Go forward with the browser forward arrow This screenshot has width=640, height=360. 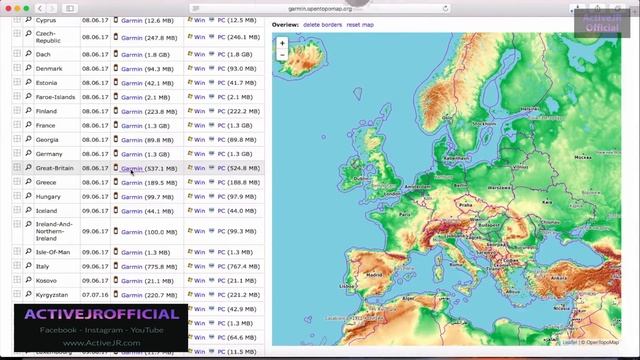[x=52, y=8]
